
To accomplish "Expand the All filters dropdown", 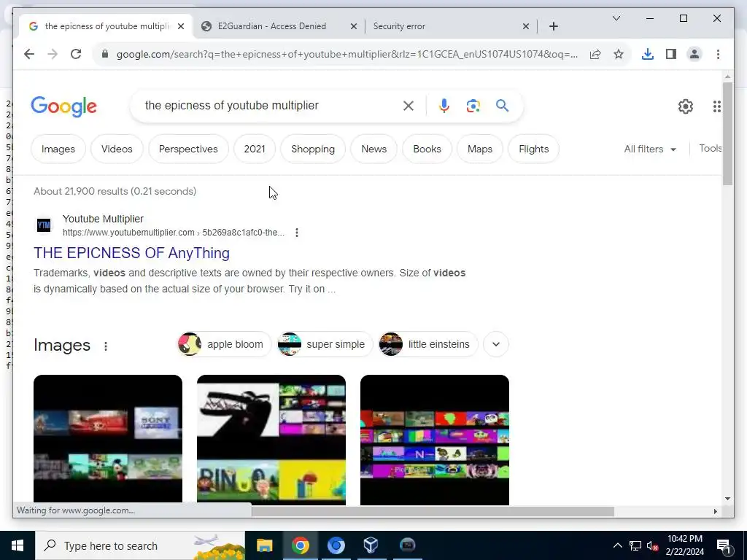I will pyautogui.click(x=650, y=149).
